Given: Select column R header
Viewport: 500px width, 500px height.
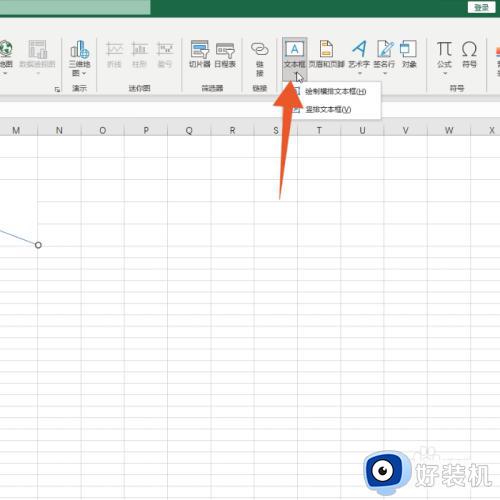Looking at the screenshot, I should [x=232, y=130].
